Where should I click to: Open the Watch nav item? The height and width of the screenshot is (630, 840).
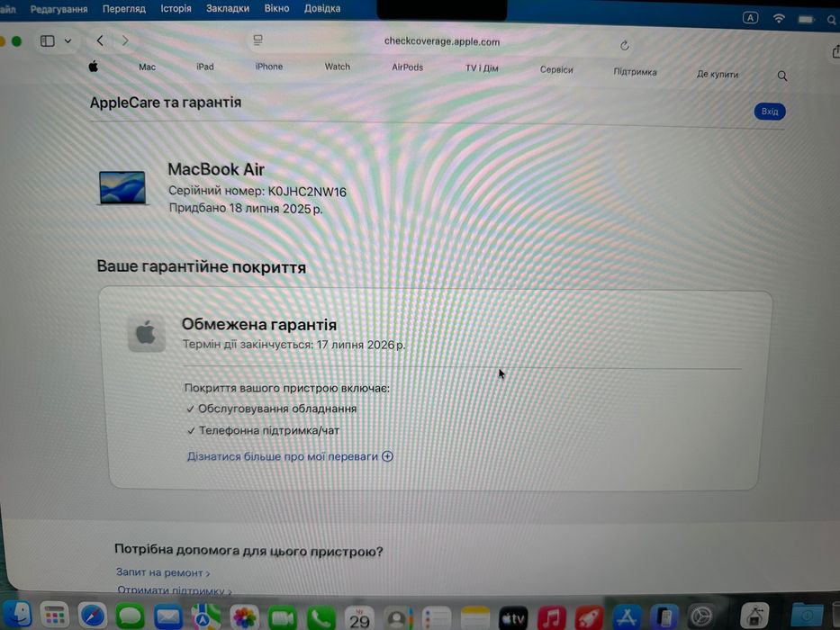pyautogui.click(x=337, y=67)
